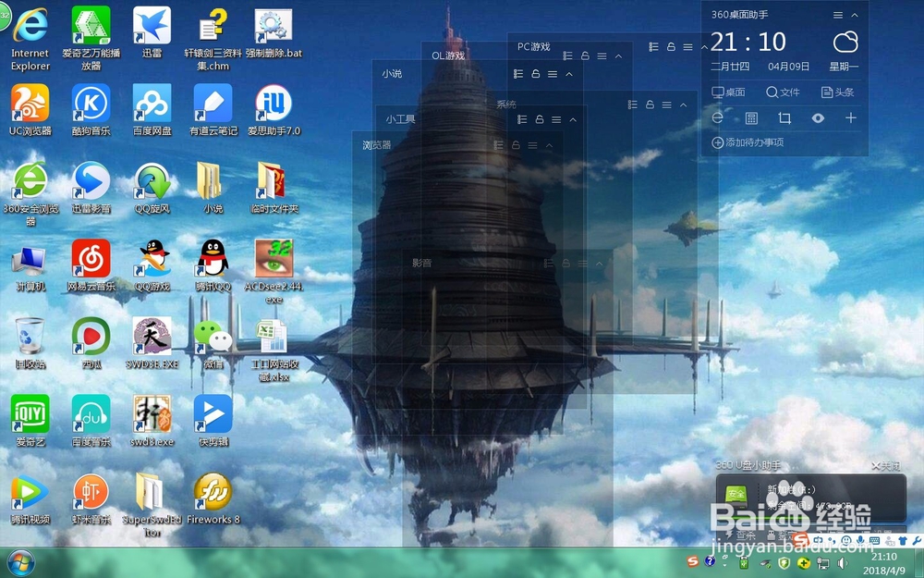Launch 快剪辑 video editor
Screen dimensions: 924x578
[212, 416]
